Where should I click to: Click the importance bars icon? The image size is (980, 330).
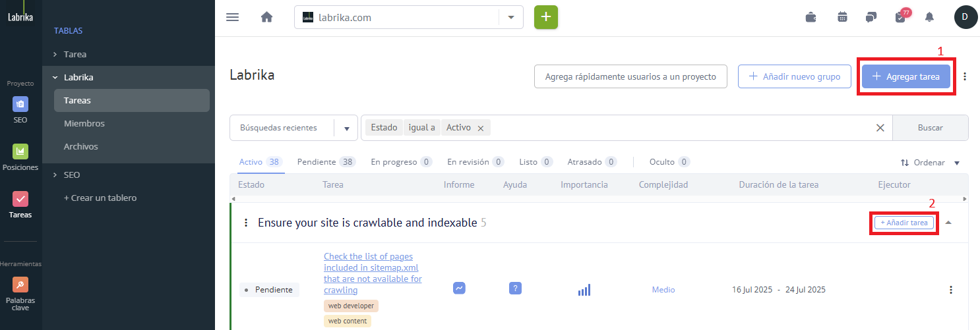tap(584, 289)
